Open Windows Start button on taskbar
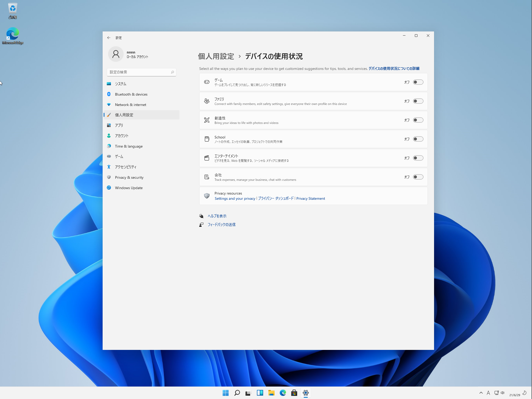Screen dimensions: 532x399 [x=225, y=393]
